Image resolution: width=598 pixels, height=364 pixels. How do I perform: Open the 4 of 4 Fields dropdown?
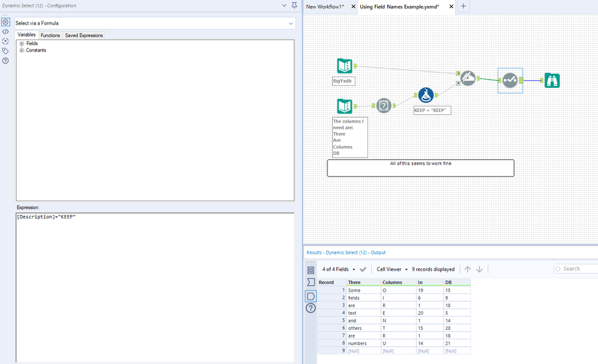tap(339, 269)
